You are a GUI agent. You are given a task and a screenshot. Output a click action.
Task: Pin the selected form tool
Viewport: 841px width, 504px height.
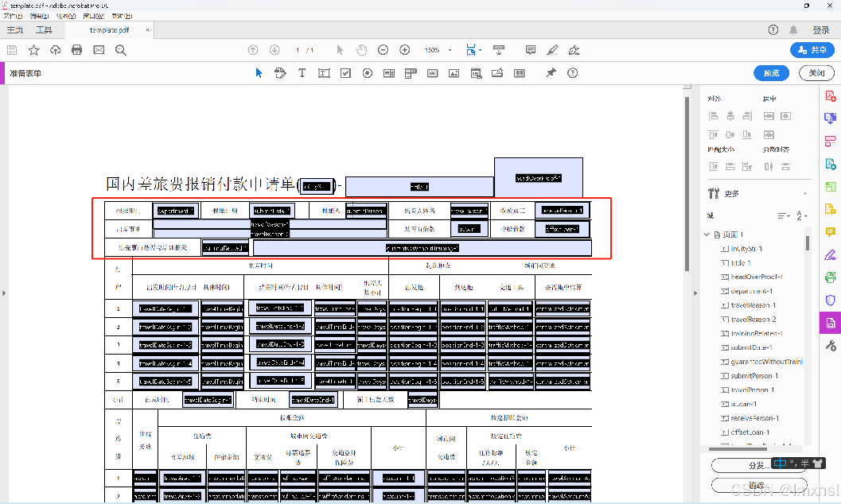click(x=551, y=73)
